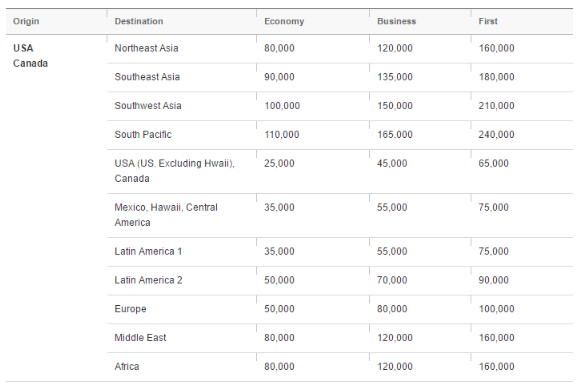Click Latin America 1 First value 75,000
The width and height of the screenshot is (580, 389).
click(493, 251)
